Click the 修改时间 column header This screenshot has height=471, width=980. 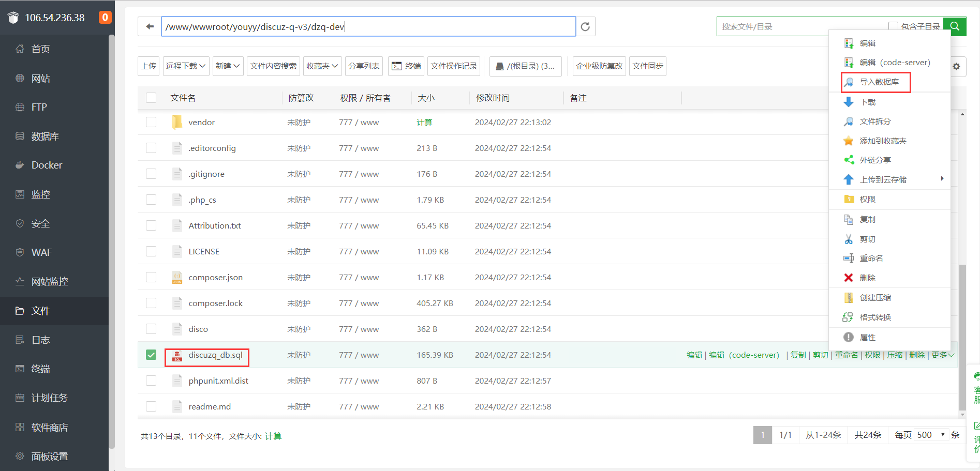coord(493,98)
